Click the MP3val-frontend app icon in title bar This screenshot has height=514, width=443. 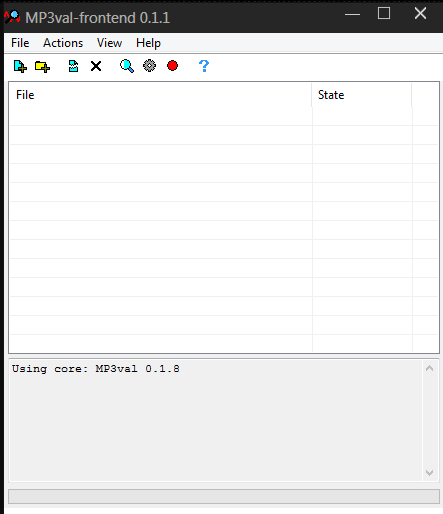point(12,17)
